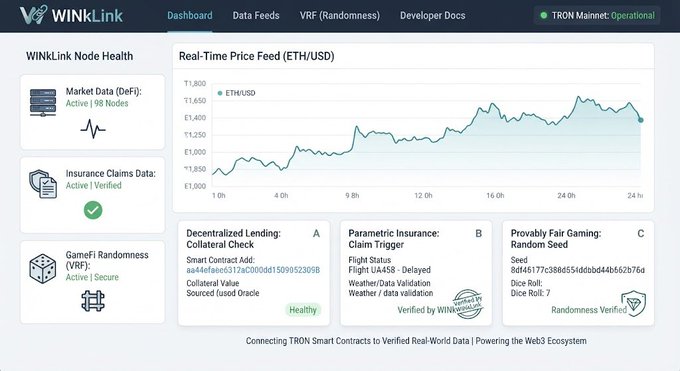Screen dimensions: 680x371
Task: Select the 'Active | Verified' status text
Action: click(x=94, y=185)
